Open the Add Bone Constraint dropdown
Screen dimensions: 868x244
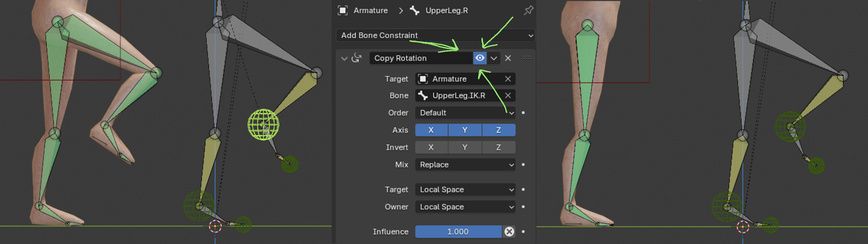(435, 35)
